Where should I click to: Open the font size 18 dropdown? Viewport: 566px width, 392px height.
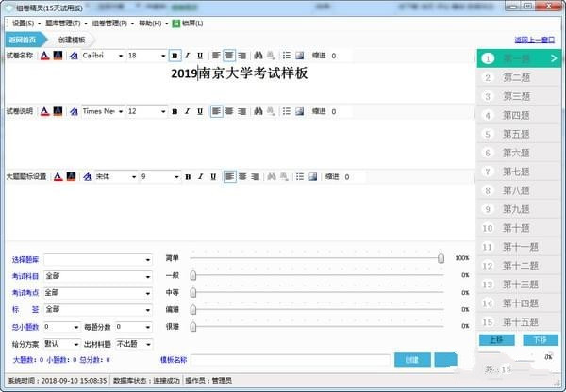(163, 56)
